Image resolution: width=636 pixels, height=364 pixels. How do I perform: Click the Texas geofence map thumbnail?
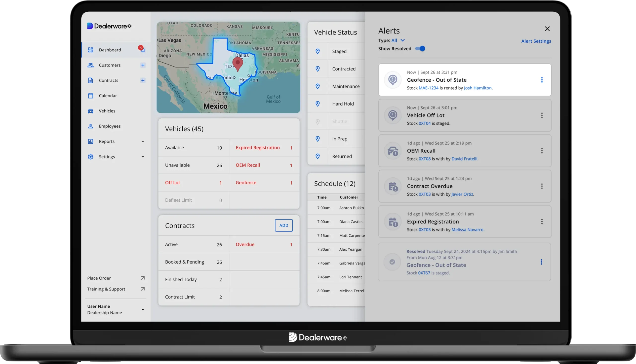[x=228, y=67]
